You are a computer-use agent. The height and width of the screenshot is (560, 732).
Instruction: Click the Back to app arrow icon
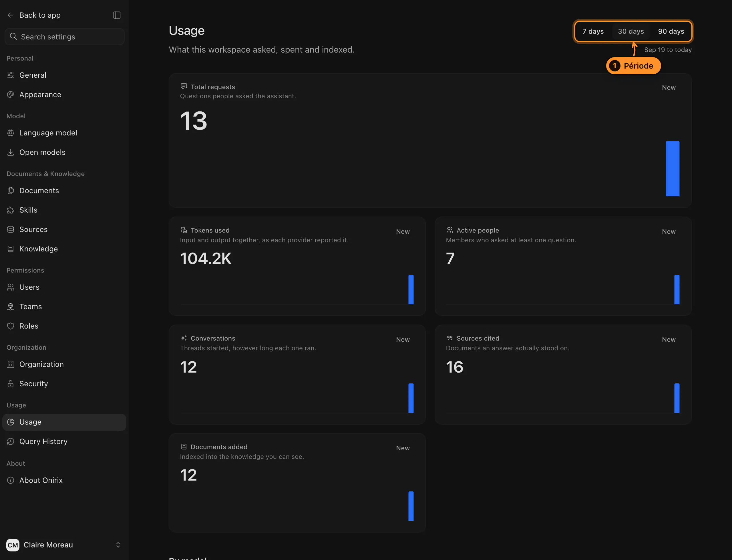(x=10, y=15)
